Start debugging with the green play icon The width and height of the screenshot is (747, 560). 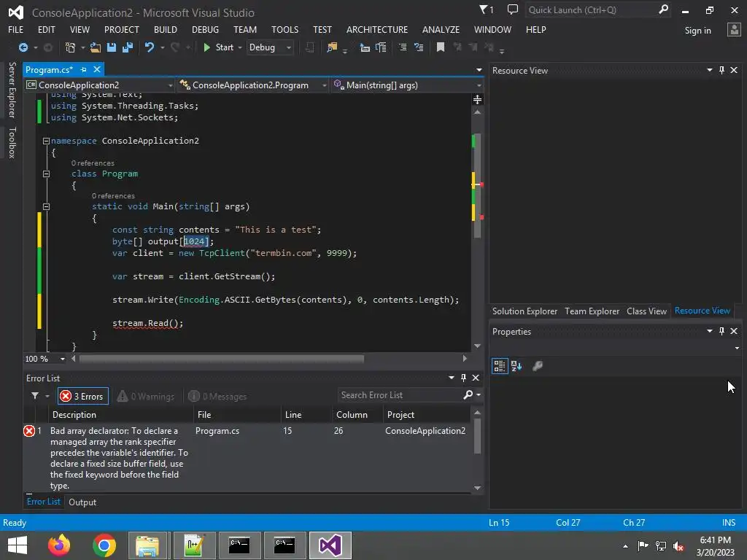coord(206,47)
